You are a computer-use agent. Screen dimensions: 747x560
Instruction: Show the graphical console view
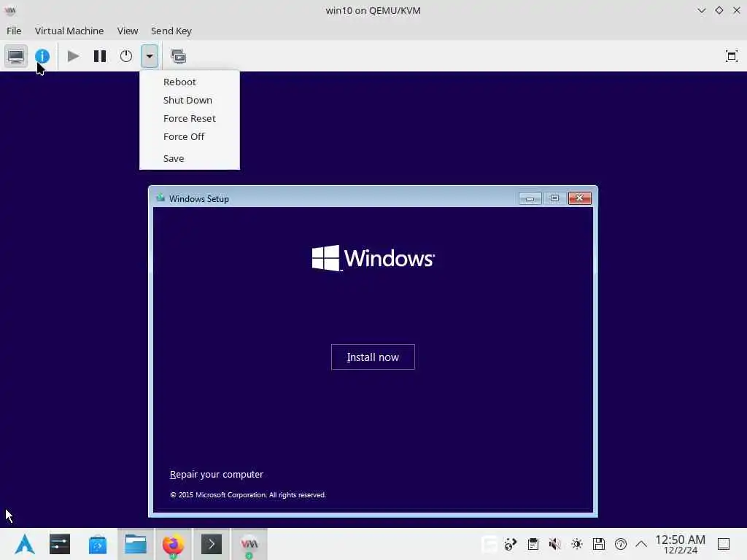[x=16, y=56]
